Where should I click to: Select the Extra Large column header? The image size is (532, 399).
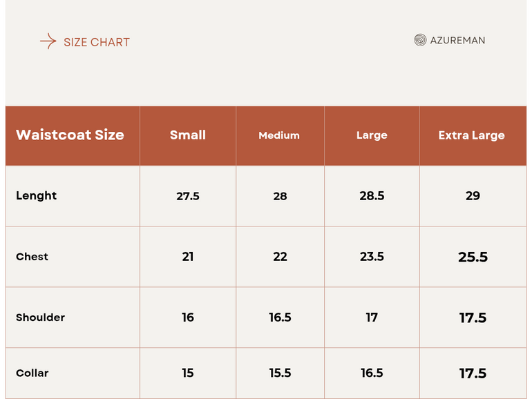[472, 135]
